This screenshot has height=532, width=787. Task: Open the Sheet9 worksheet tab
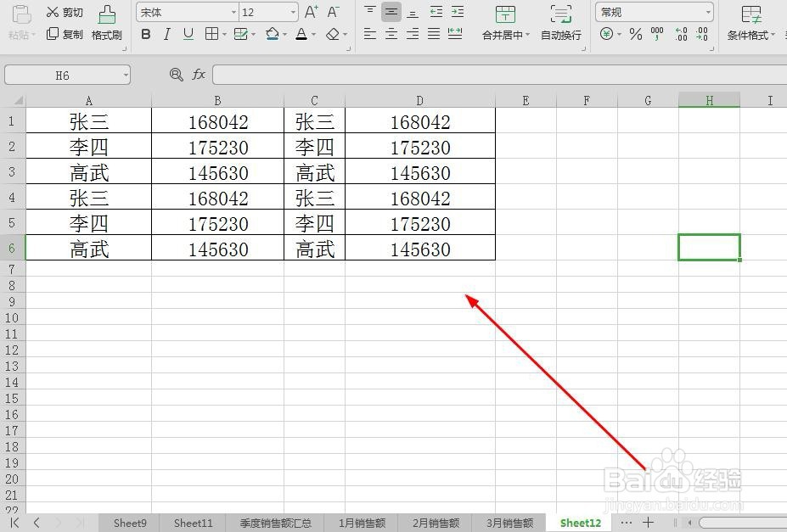pyautogui.click(x=129, y=523)
